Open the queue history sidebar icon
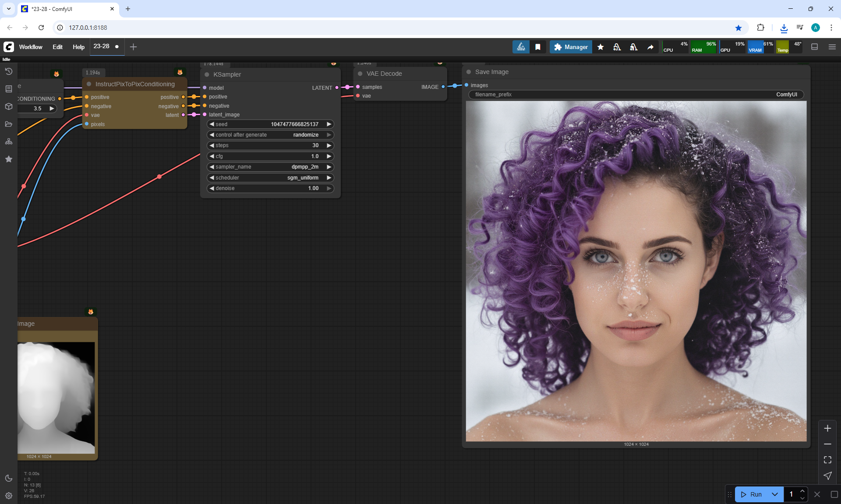This screenshot has width=841, height=504. tap(8, 71)
